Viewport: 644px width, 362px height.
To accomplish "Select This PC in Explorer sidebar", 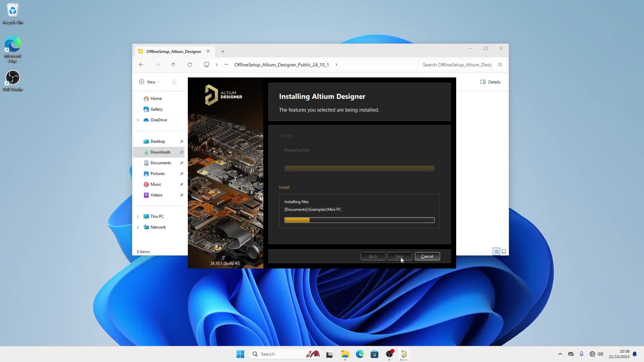I will (x=157, y=217).
